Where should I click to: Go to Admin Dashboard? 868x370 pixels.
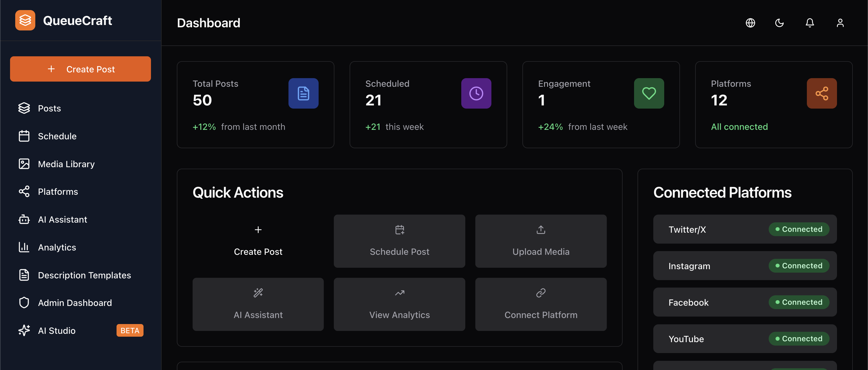click(x=81, y=303)
